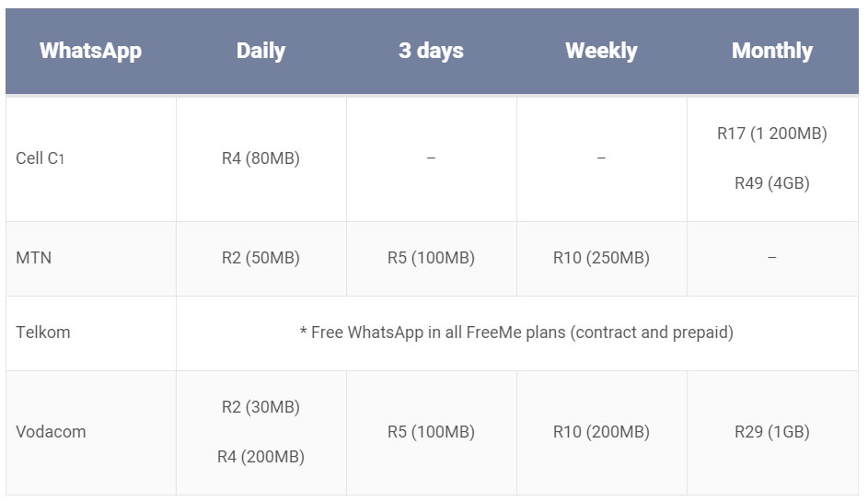Select the Vodacom row label

click(x=51, y=432)
